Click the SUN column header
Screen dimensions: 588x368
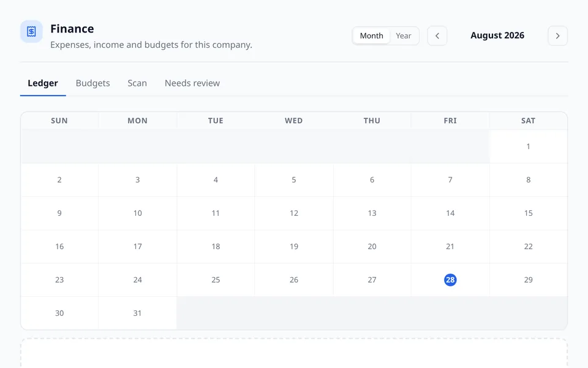pyautogui.click(x=59, y=121)
